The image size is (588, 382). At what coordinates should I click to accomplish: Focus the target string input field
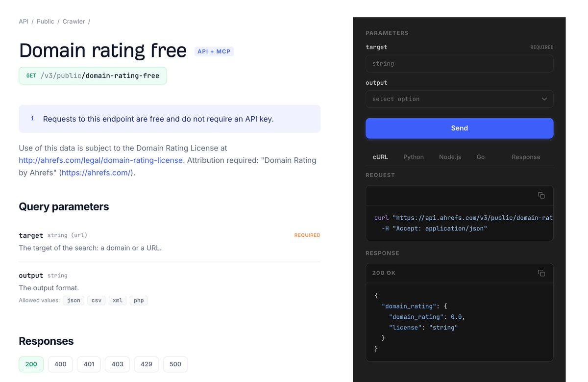[x=460, y=64]
